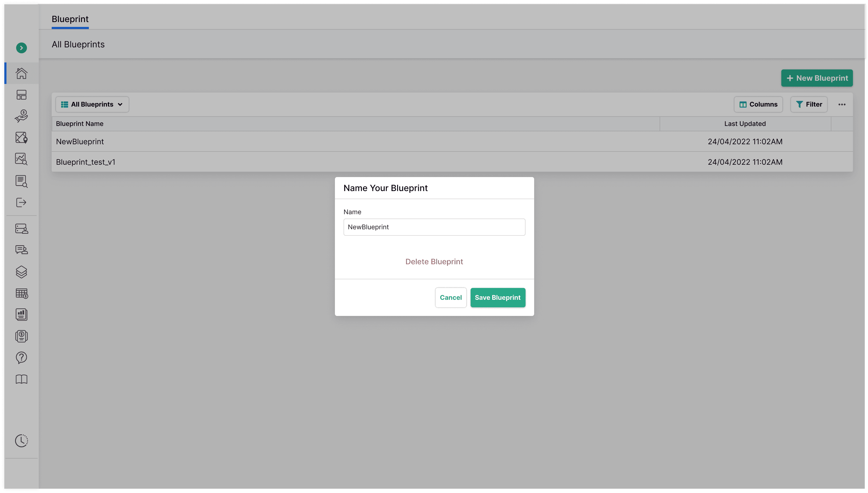Open the three-dots more options menu
The width and height of the screenshot is (868, 493).
(842, 104)
